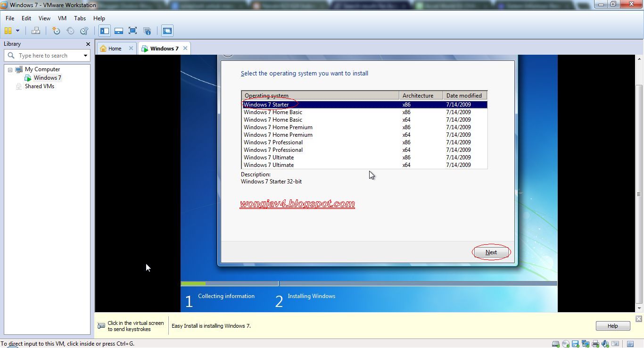Select My Computer in the library tree

[42, 69]
